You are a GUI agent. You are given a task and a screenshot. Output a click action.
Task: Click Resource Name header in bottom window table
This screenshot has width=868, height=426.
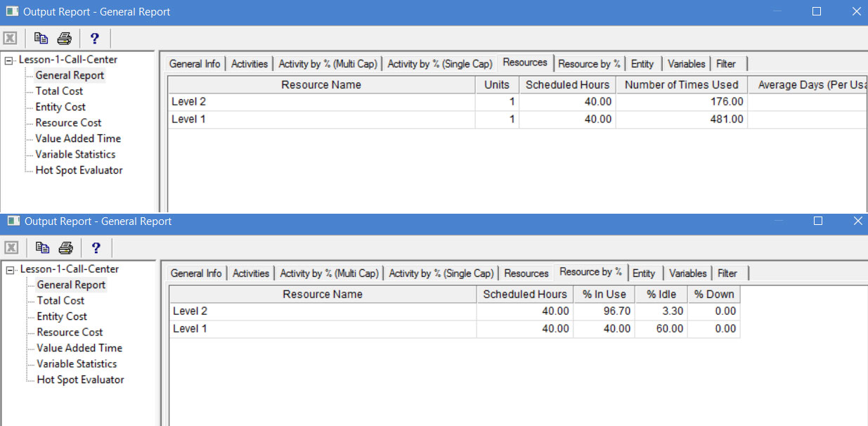(323, 295)
